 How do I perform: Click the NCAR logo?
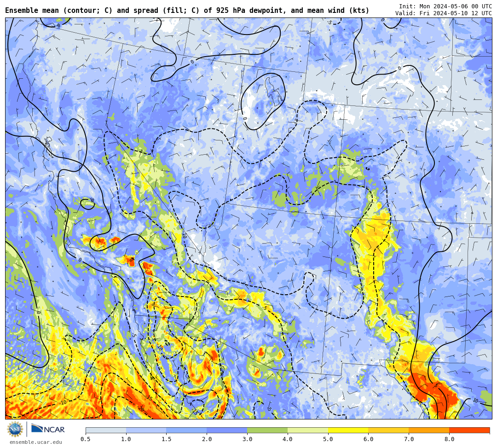pyautogui.click(x=48, y=429)
